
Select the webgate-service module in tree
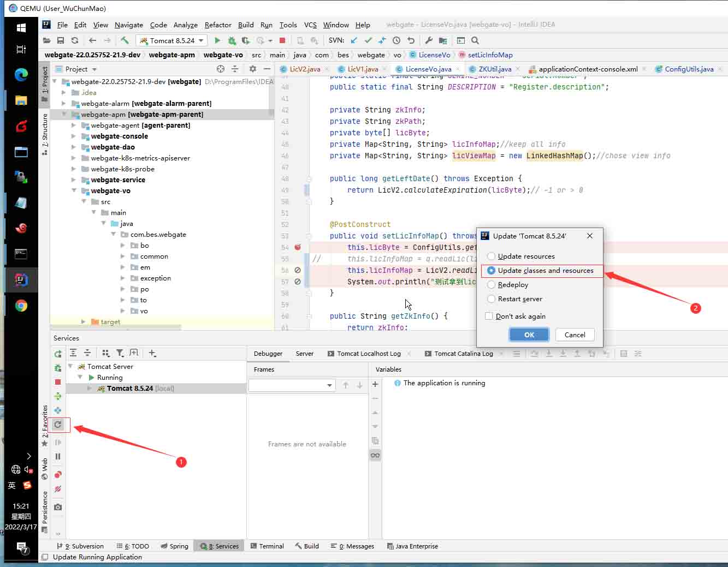tap(118, 180)
